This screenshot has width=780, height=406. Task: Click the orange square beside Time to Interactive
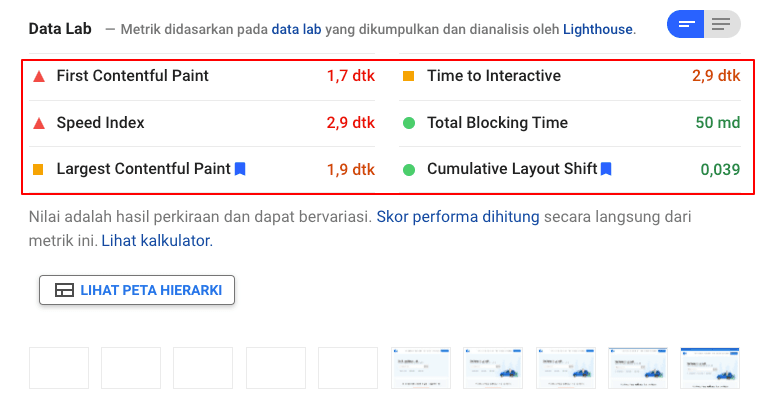[x=409, y=76]
